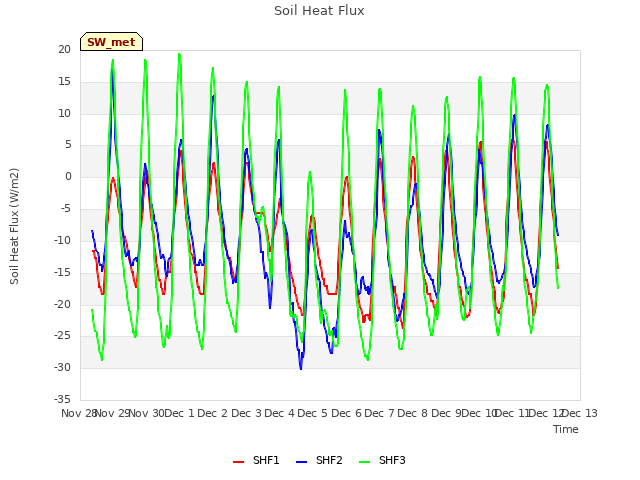Click the 0 y-axis tick label

pyautogui.click(x=68, y=177)
